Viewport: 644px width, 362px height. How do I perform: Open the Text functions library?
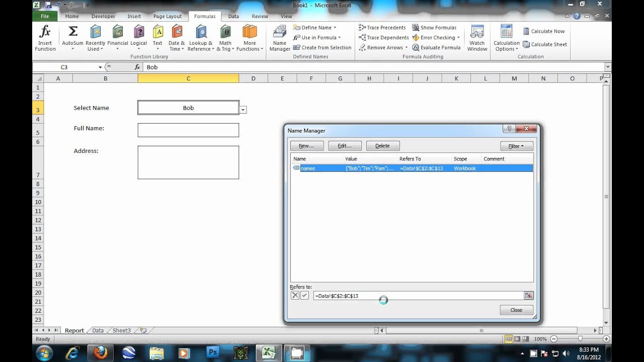(x=157, y=38)
